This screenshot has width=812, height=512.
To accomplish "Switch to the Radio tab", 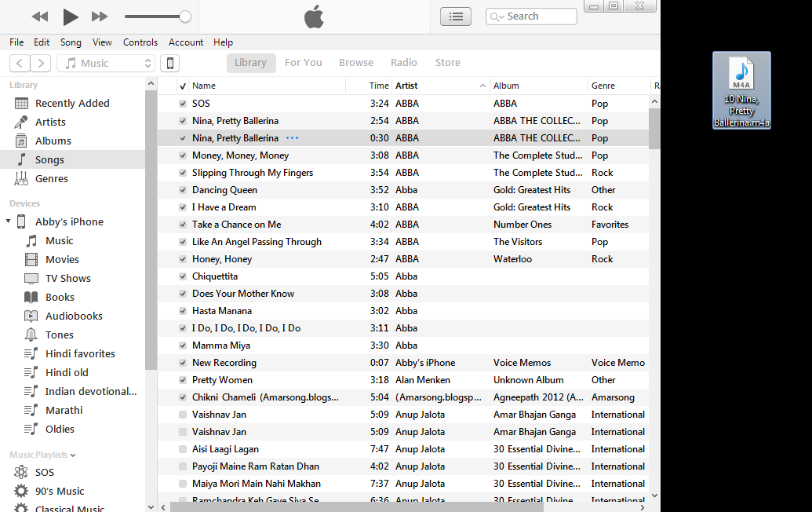I will tap(404, 63).
